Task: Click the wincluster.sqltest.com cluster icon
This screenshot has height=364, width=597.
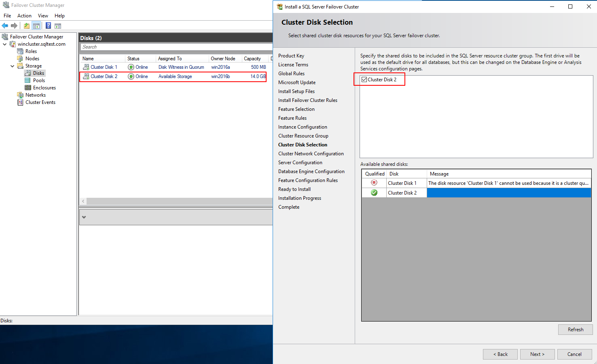Action: (13, 44)
